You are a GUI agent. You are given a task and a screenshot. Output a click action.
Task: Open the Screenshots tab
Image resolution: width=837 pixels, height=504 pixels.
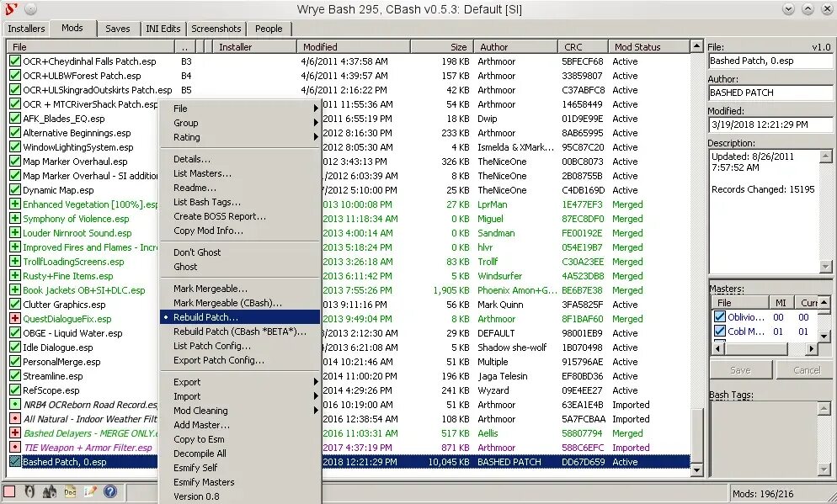pos(216,29)
